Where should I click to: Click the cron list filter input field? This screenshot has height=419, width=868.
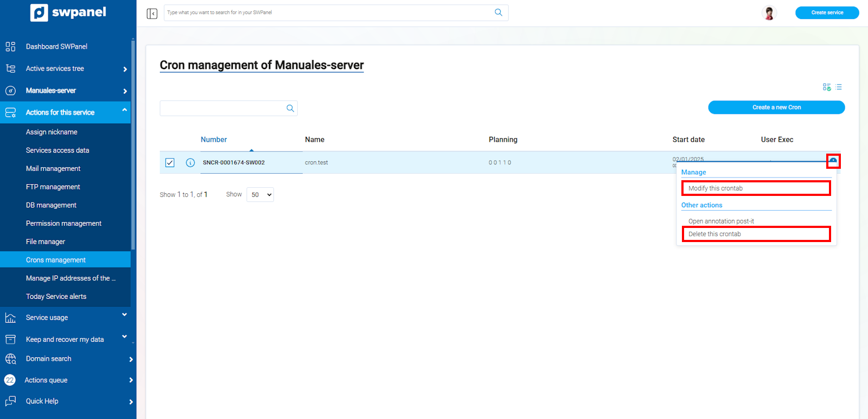click(222, 109)
